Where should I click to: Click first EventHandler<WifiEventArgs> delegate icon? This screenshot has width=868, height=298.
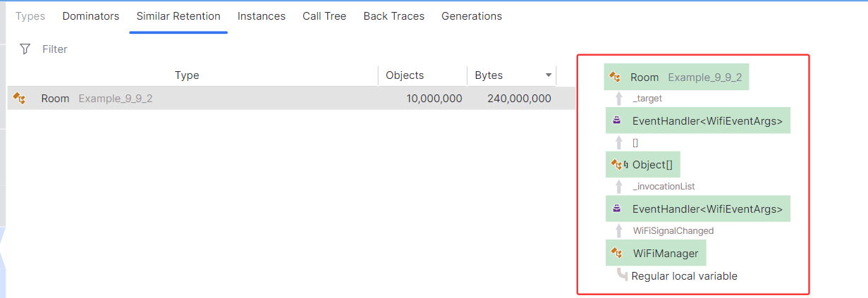click(617, 121)
